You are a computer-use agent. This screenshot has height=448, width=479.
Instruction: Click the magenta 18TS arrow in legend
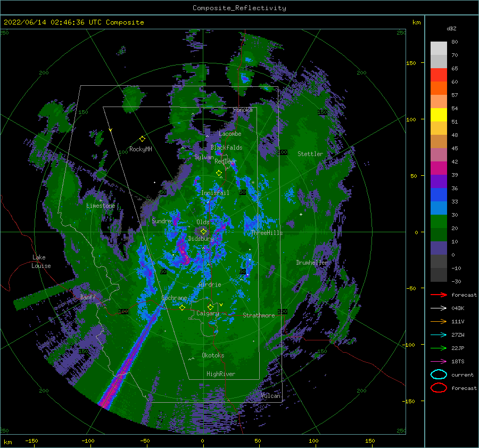coord(439,361)
